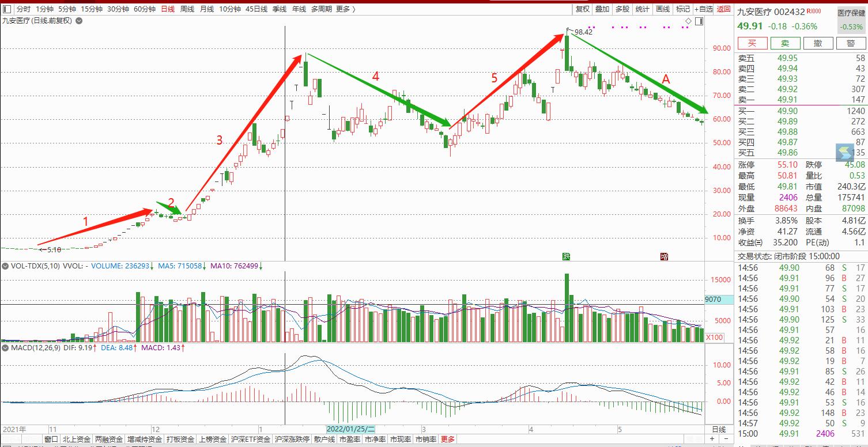Switch to 15分钟 timeframe
This screenshot has width=868, height=447.
[x=92, y=9]
